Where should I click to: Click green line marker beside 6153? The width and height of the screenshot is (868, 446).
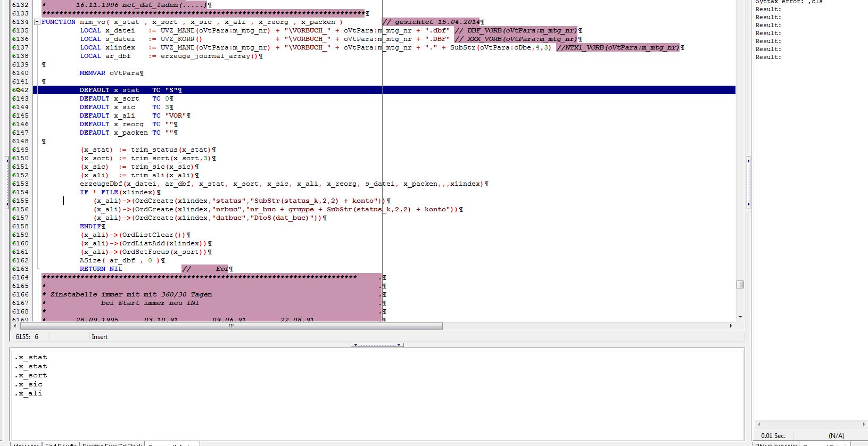tap(13, 184)
